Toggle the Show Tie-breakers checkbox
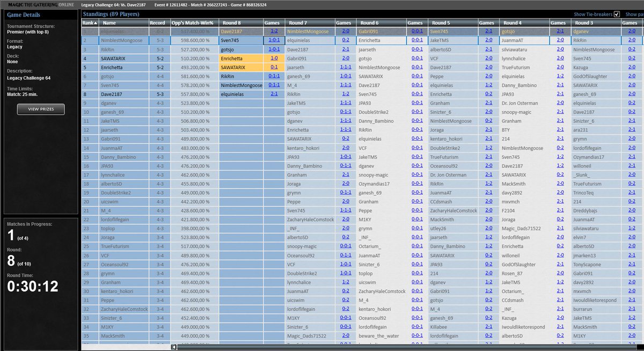 click(x=617, y=14)
